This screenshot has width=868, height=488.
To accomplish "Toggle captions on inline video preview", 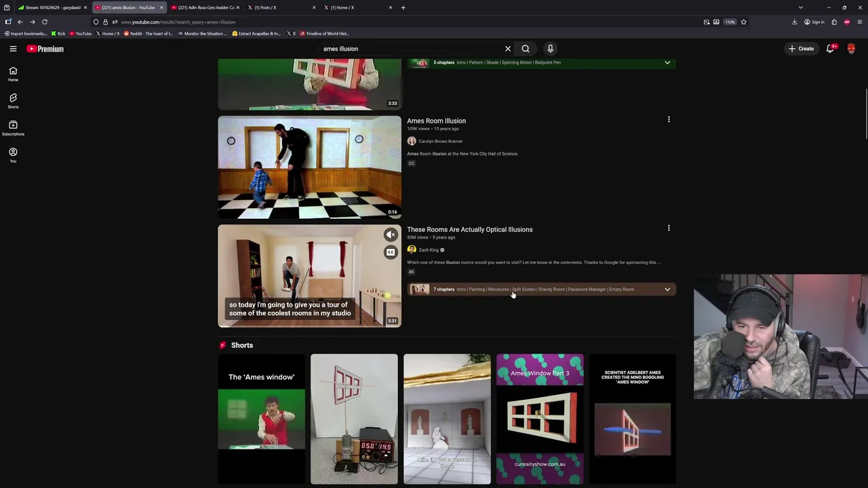I will pyautogui.click(x=391, y=252).
